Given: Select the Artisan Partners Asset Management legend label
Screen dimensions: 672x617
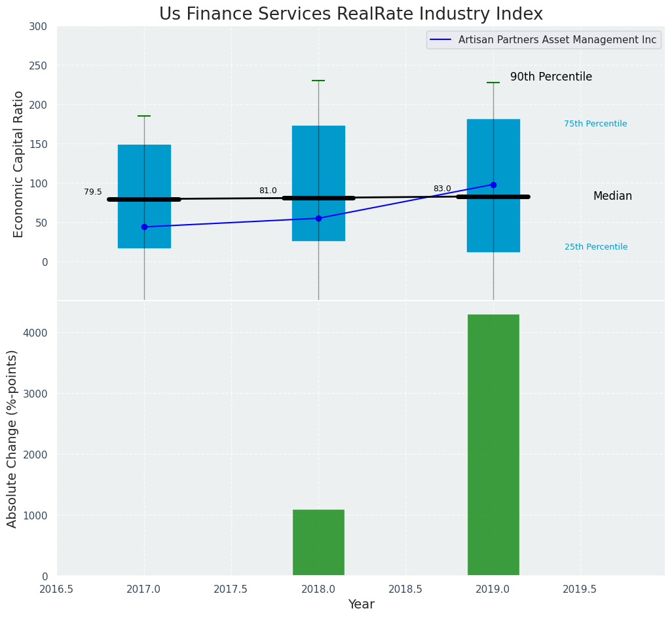Looking at the screenshot, I should coord(557,40).
